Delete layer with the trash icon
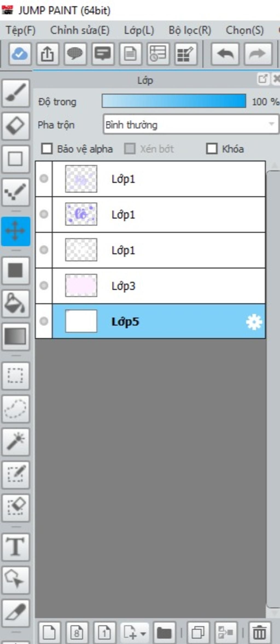This screenshot has width=280, height=644. pyautogui.click(x=259, y=633)
